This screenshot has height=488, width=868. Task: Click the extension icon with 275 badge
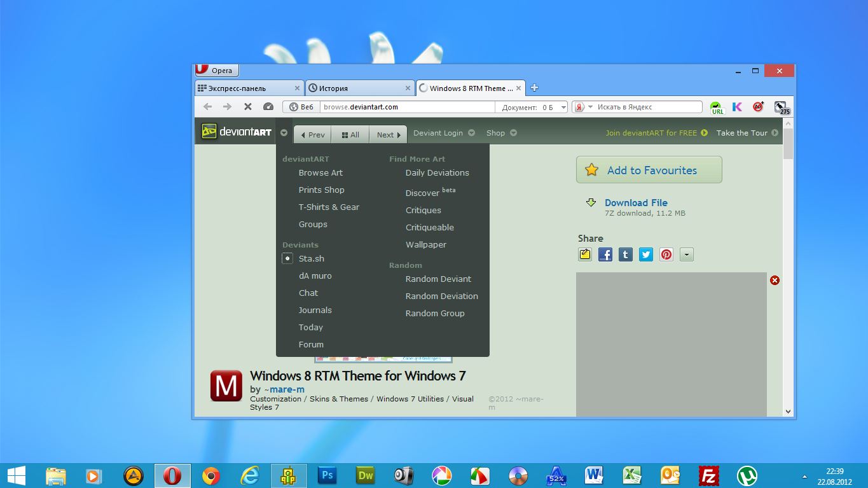click(x=782, y=108)
